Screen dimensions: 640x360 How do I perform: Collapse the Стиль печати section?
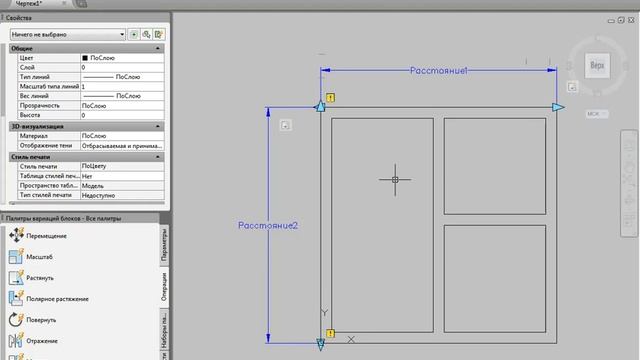[x=158, y=157]
